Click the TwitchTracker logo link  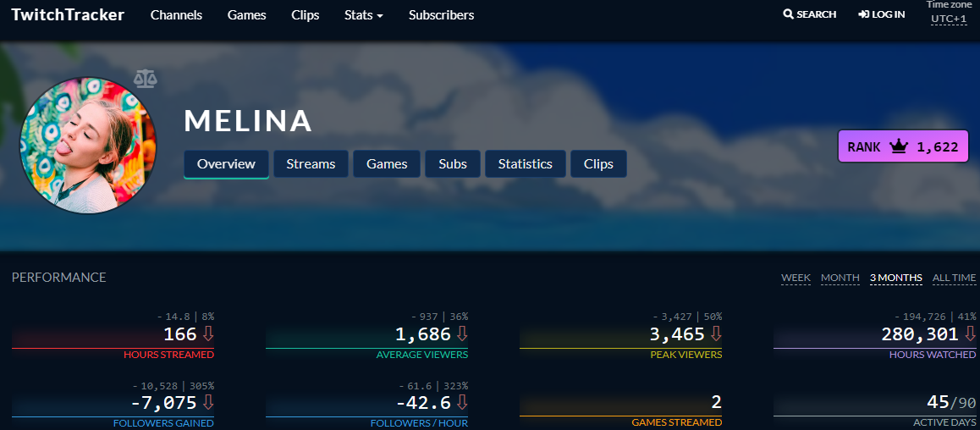click(68, 14)
